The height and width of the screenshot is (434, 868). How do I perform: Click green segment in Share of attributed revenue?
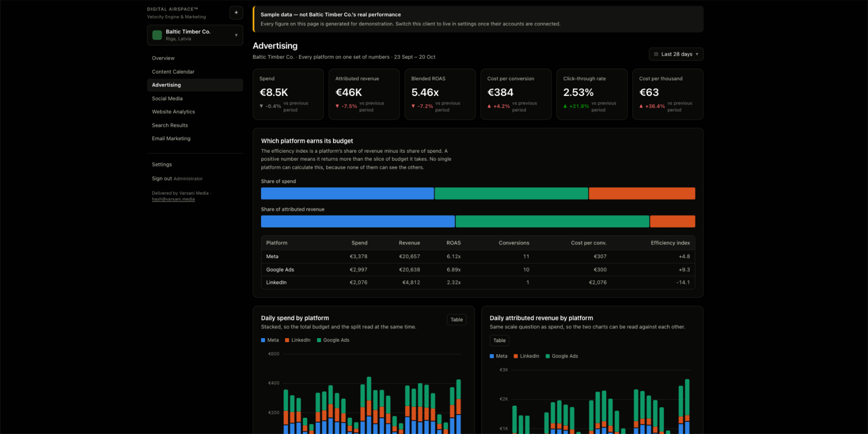552,221
